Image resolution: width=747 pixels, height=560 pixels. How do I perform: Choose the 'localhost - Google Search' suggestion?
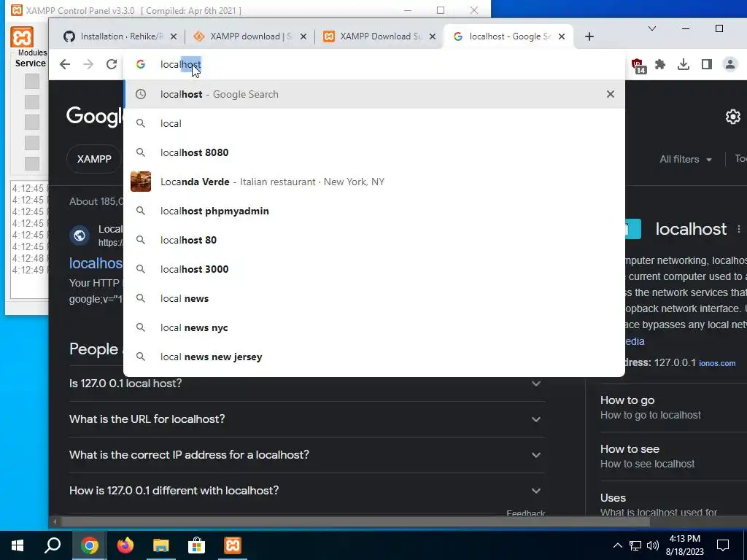coord(374,94)
